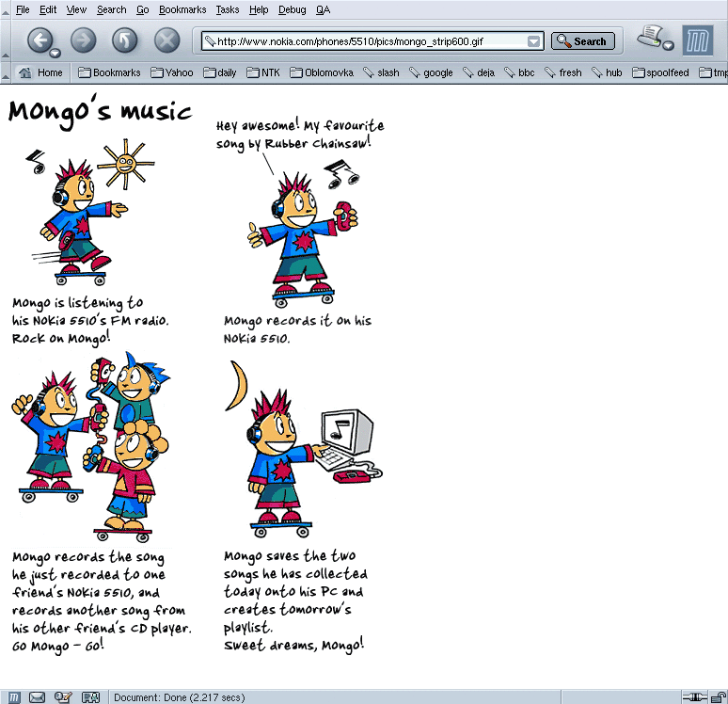728x704 pixels.
Task: Open the google bookmark
Action: coord(431,72)
